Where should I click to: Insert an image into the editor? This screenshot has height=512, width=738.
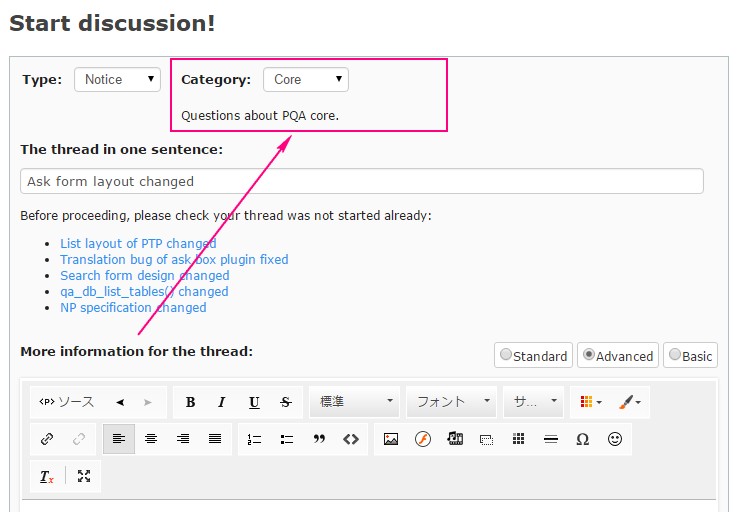click(x=391, y=439)
